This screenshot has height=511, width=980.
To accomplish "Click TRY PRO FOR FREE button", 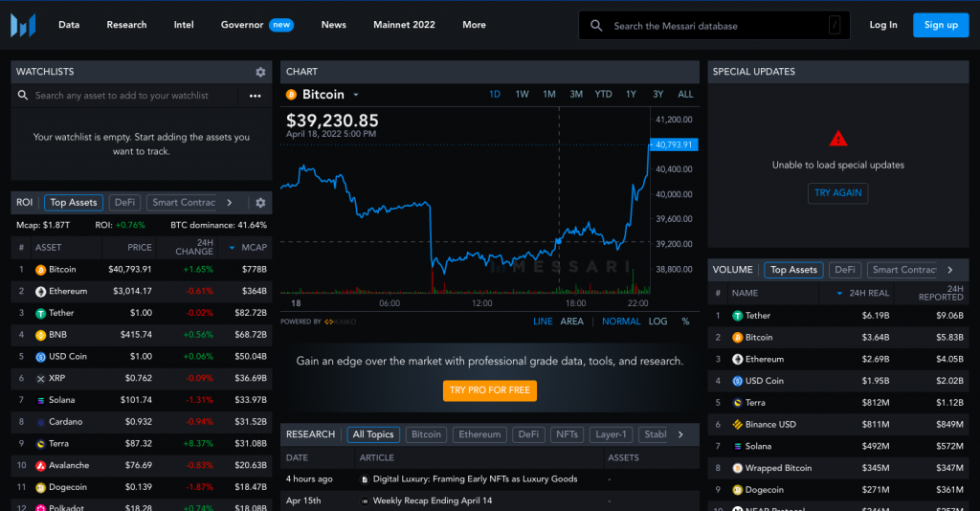I will pyautogui.click(x=489, y=390).
